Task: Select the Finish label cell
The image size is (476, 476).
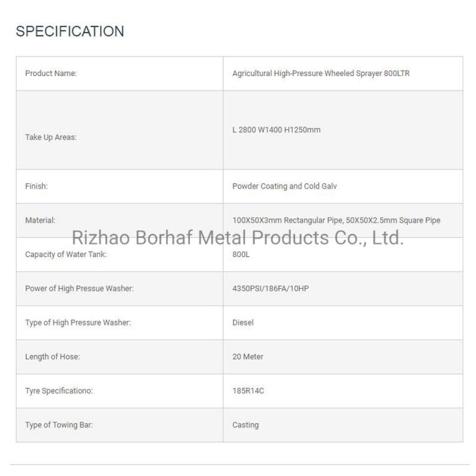Action: (120, 186)
